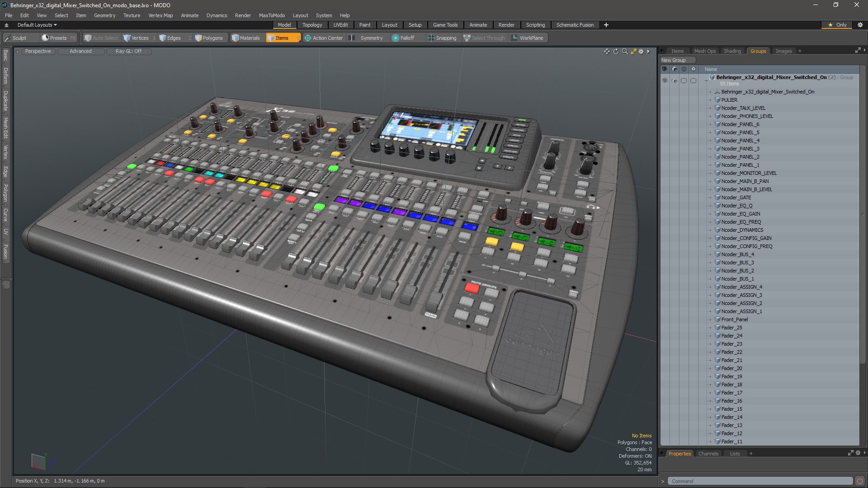Click viewport more-options arrow
Viewport: 868px width, 488px height.
(648, 52)
